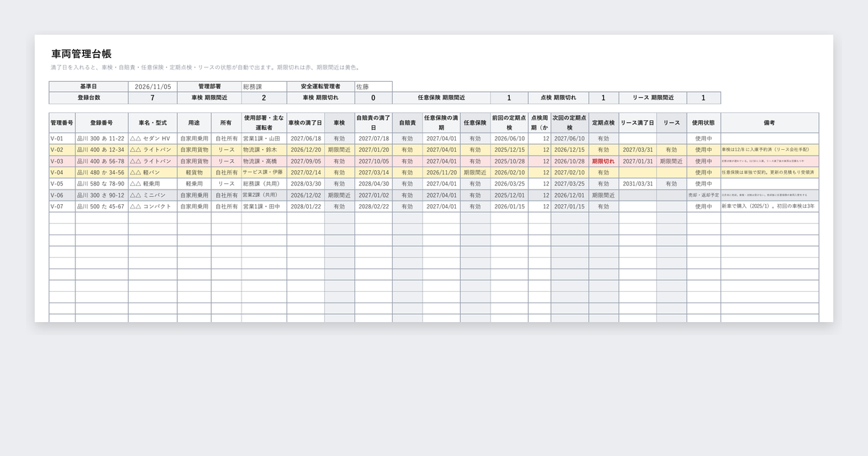Click 車検 expiry date 2026/12/20
Screen dimensions: 868x456
tap(306, 150)
